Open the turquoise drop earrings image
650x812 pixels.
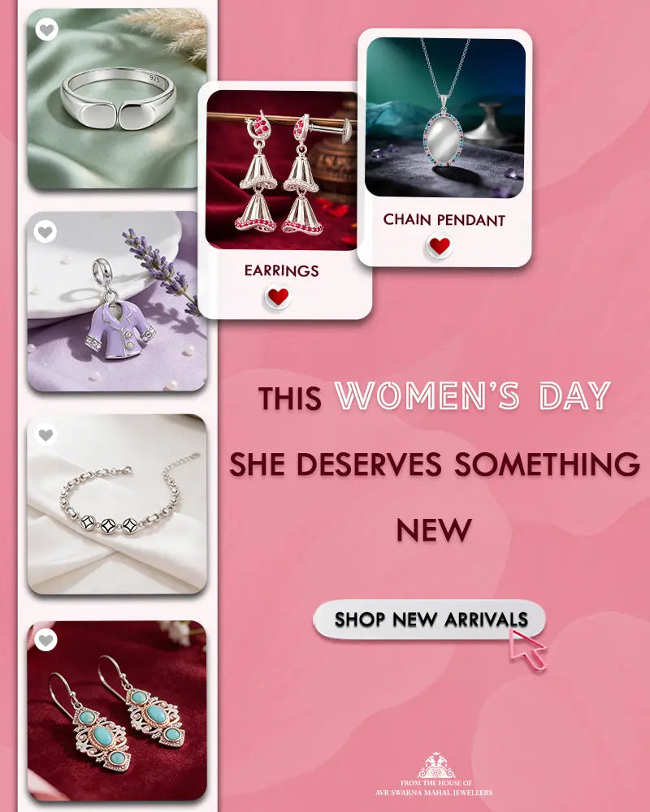click(x=117, y=710)
